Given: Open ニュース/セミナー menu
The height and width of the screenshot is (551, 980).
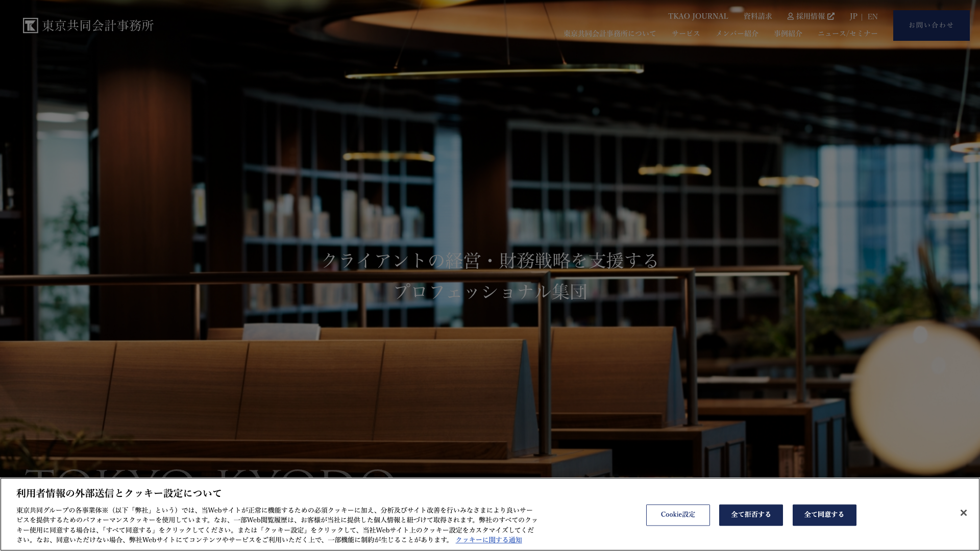Looking at the screenshot, I should pyautogui.click(x=847, y=34).
